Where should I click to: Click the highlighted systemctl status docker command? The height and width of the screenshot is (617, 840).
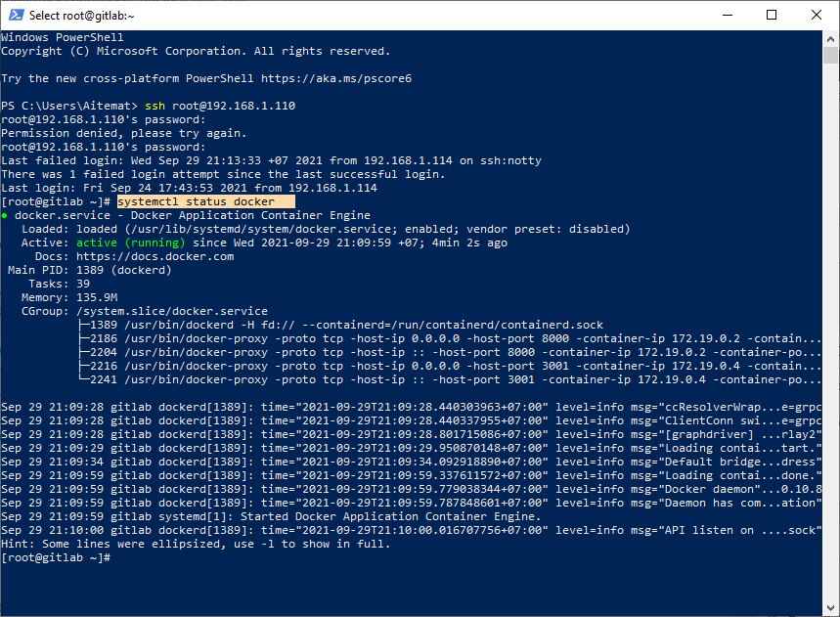click(196, 201)
